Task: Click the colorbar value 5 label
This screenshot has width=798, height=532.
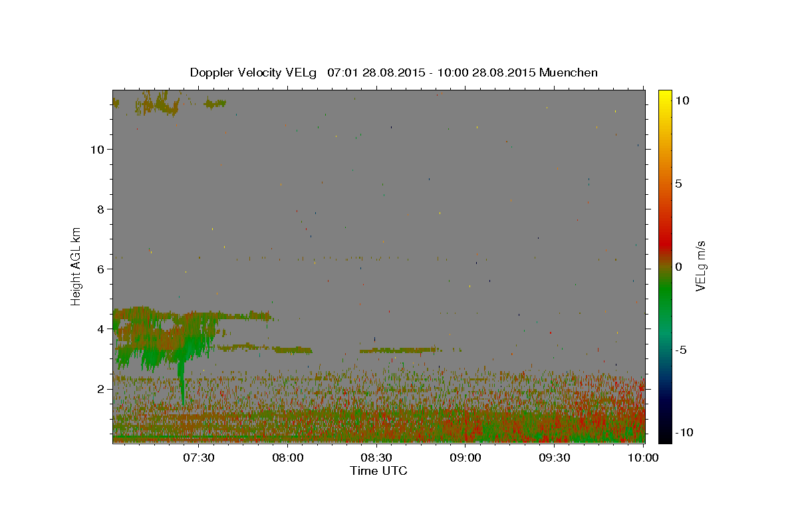Action: pyautogui.click(x=678, y=184)
